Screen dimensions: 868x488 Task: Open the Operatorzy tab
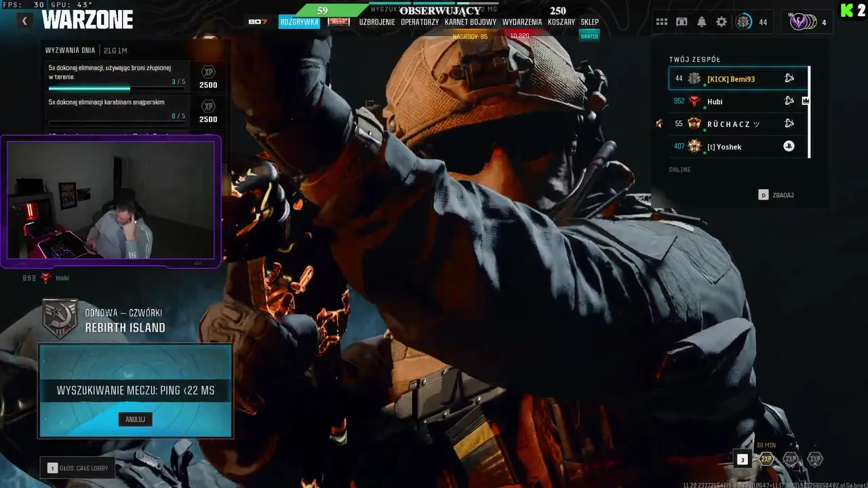click(420, 22)
